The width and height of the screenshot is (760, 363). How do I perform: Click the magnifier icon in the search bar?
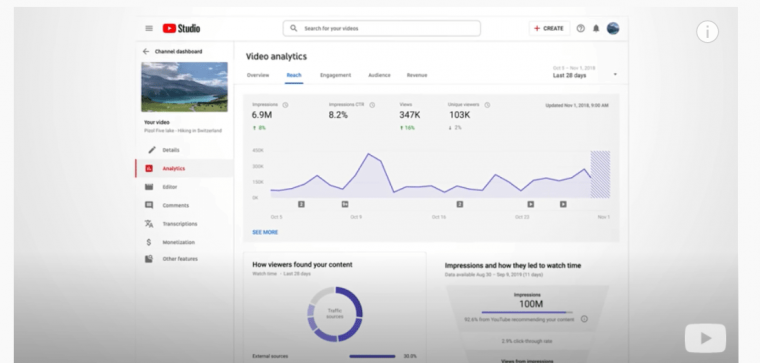click(x=293, y=28)
